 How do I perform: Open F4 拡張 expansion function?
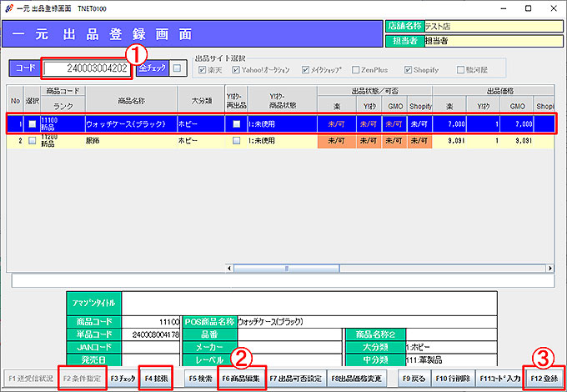click(x=156, y=378)
